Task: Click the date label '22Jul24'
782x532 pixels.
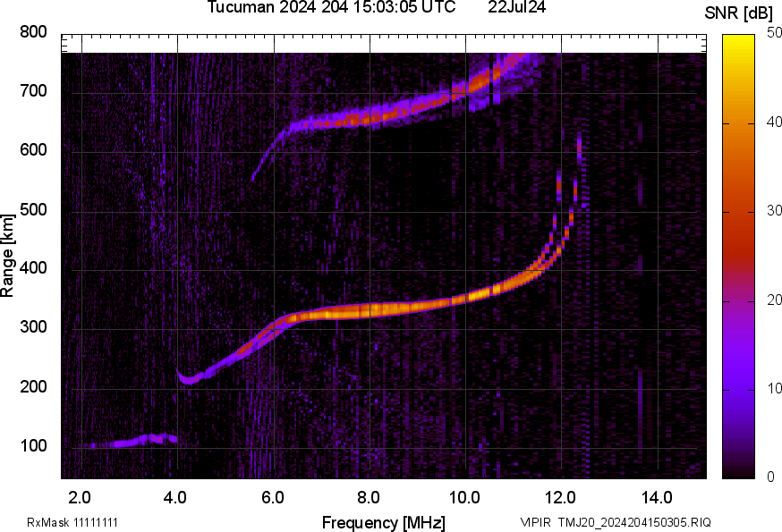Action: [x=516, y=7]
